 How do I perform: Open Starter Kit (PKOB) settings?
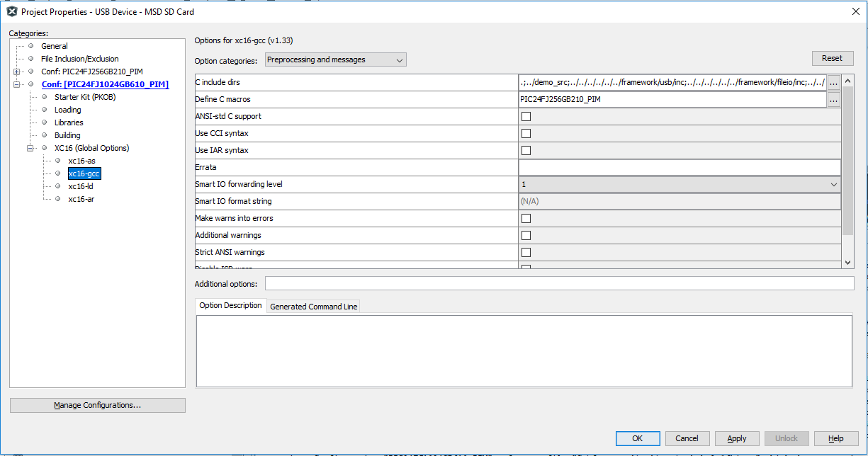tap(85, 97)
